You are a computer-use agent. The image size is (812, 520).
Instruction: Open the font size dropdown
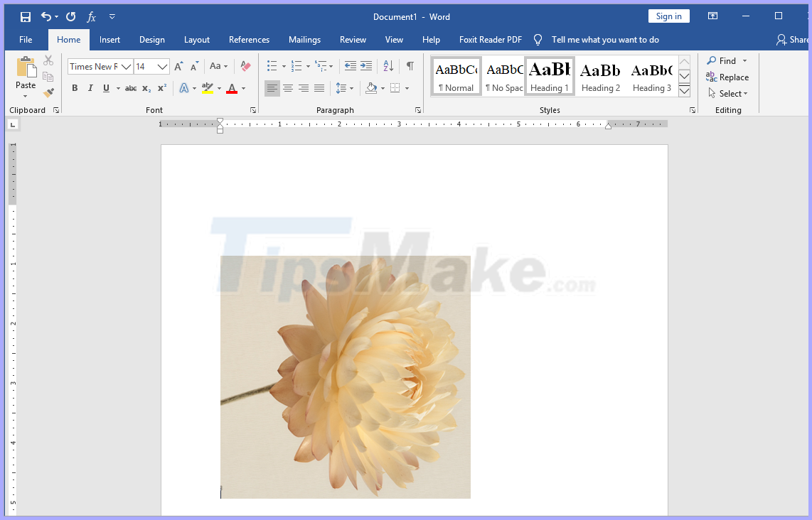coord(162,66)
